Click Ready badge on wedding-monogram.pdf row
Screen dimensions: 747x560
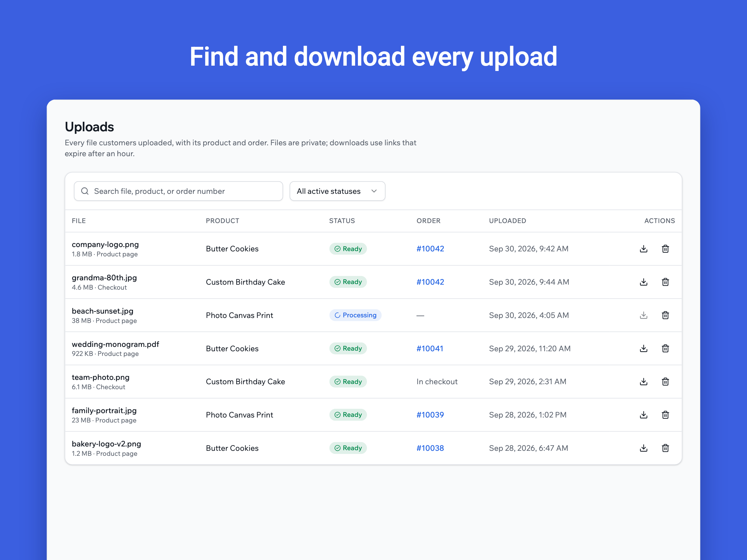pos(348,348)
